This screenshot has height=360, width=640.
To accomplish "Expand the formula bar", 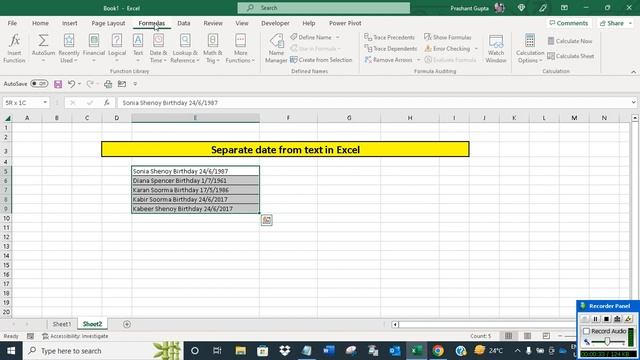I will click(633, 103).
